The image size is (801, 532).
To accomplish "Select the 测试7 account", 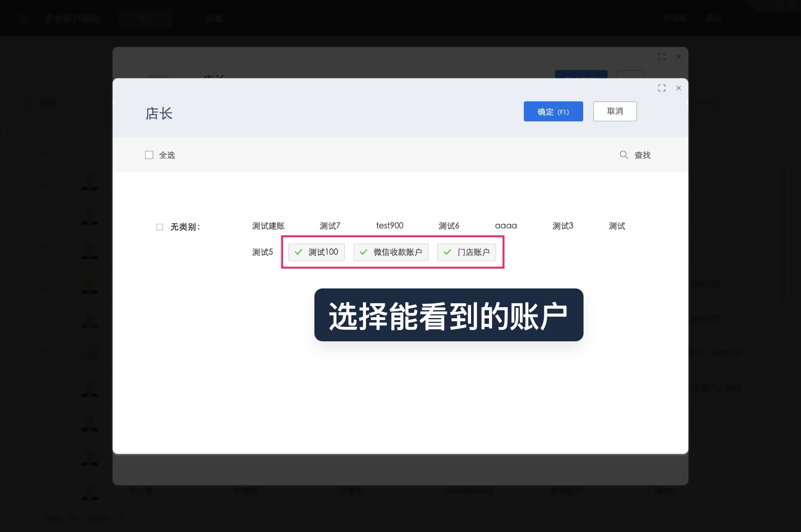I will tap(330, 226).
